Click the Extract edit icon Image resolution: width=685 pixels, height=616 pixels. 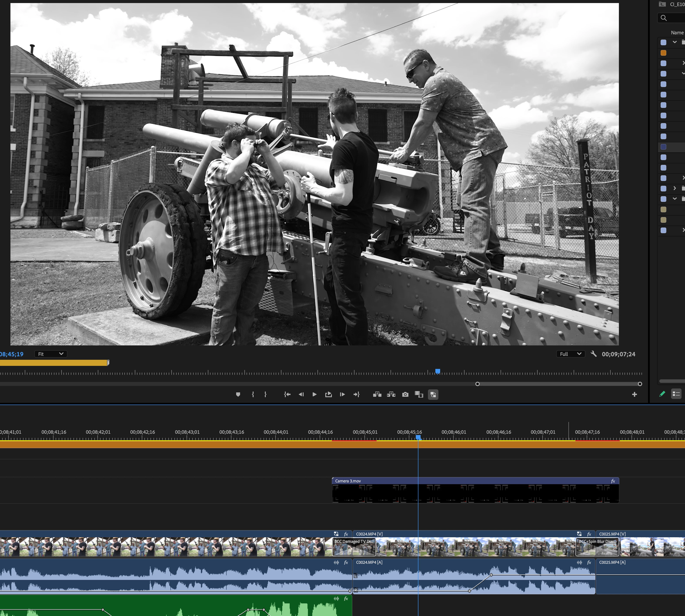pyautogui.click(x=391, y=394)
